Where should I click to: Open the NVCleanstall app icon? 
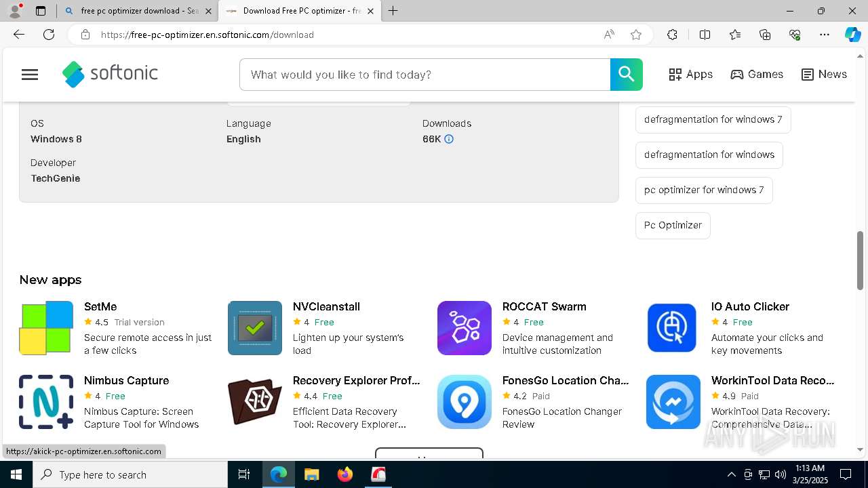255,328
